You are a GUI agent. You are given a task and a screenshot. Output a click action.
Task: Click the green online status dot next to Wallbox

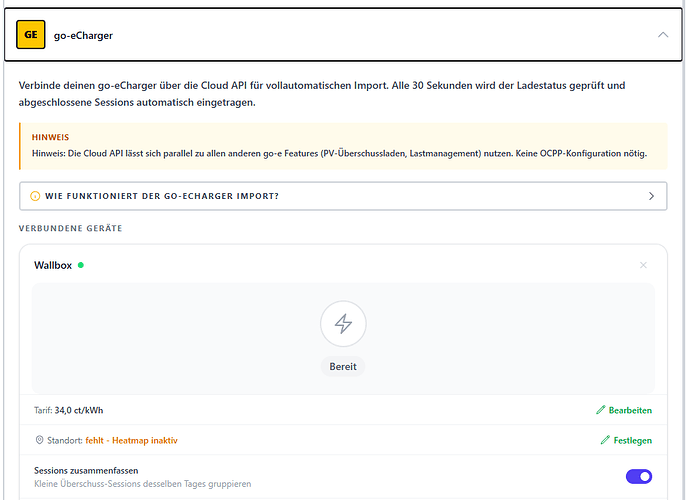(x=80, y=265)
